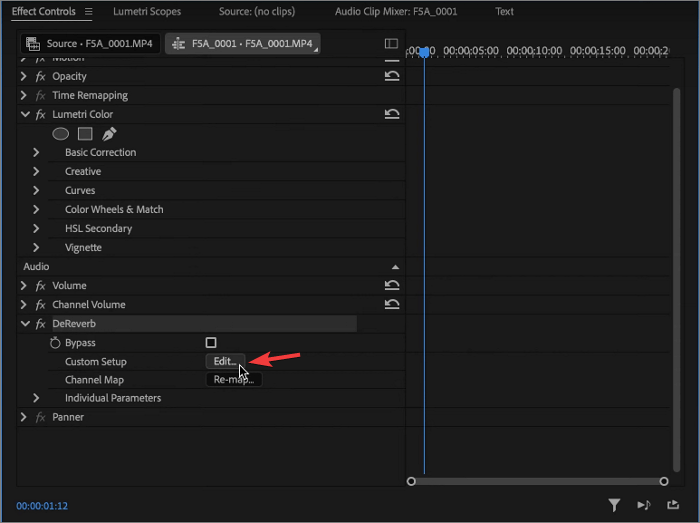Click the blue playhead marker

coord(425,52)
